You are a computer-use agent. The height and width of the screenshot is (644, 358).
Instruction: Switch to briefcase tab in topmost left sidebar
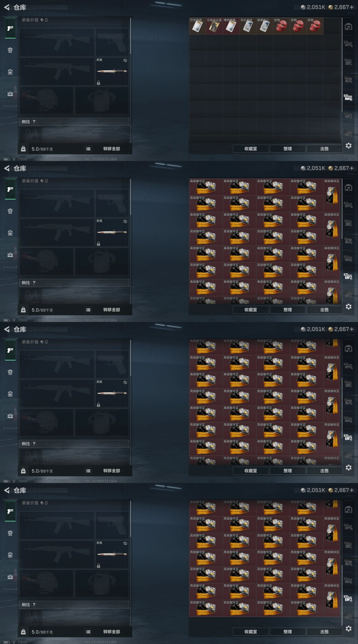coord(10,94)
